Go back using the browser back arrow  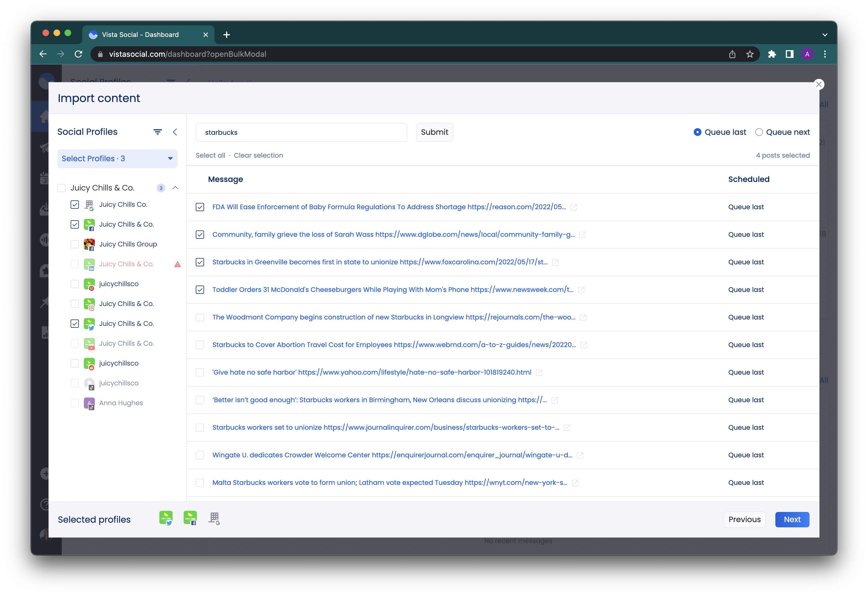tap(43, 54)
